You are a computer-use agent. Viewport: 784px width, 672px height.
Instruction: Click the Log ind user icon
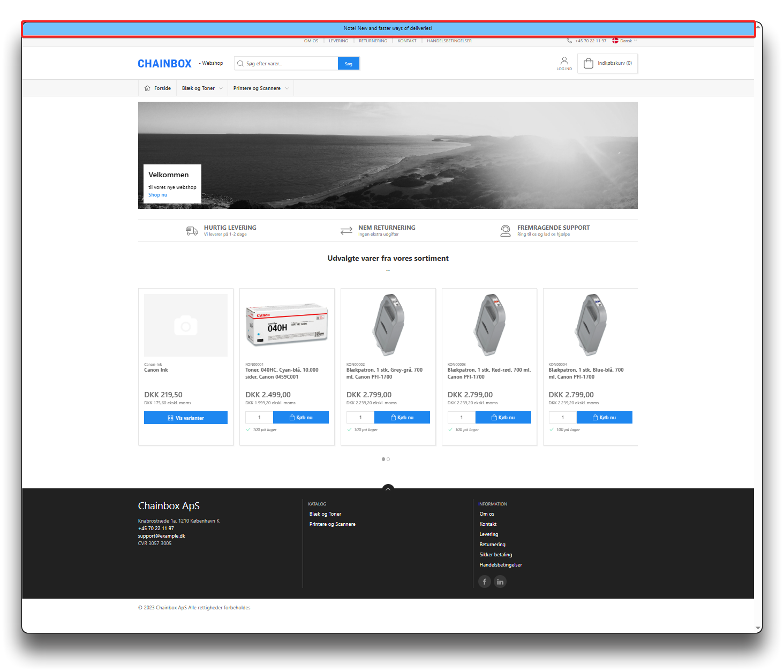coord(564,62)
